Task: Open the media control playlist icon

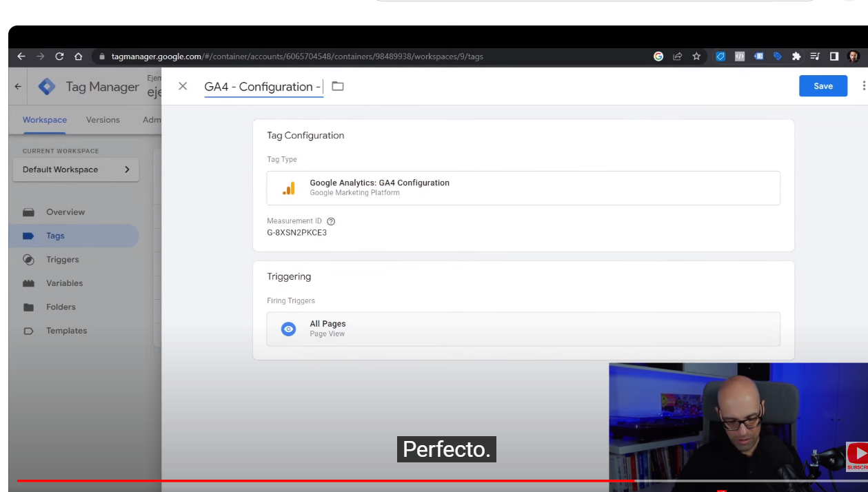Action: pos(815,57)
